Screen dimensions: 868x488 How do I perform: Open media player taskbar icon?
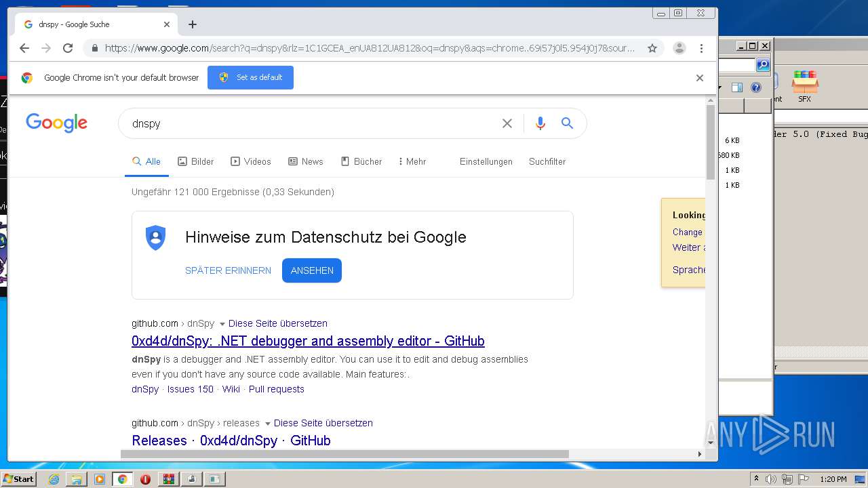point(100,479)
